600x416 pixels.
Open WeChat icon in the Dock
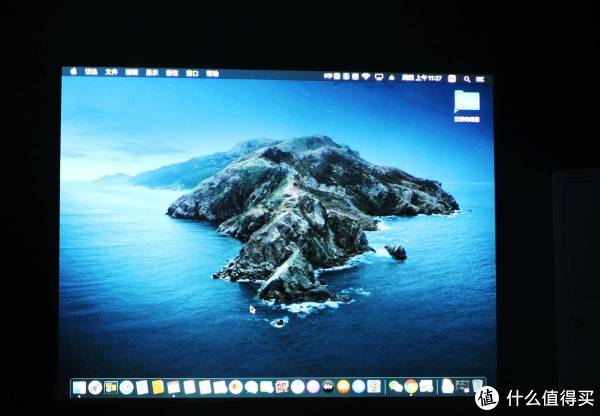click(x=395, y=386)
